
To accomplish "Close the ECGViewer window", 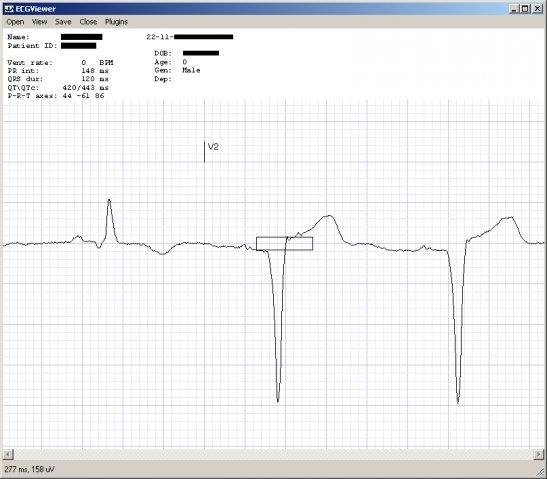I will pyautogui.click(x=538, y=9).
